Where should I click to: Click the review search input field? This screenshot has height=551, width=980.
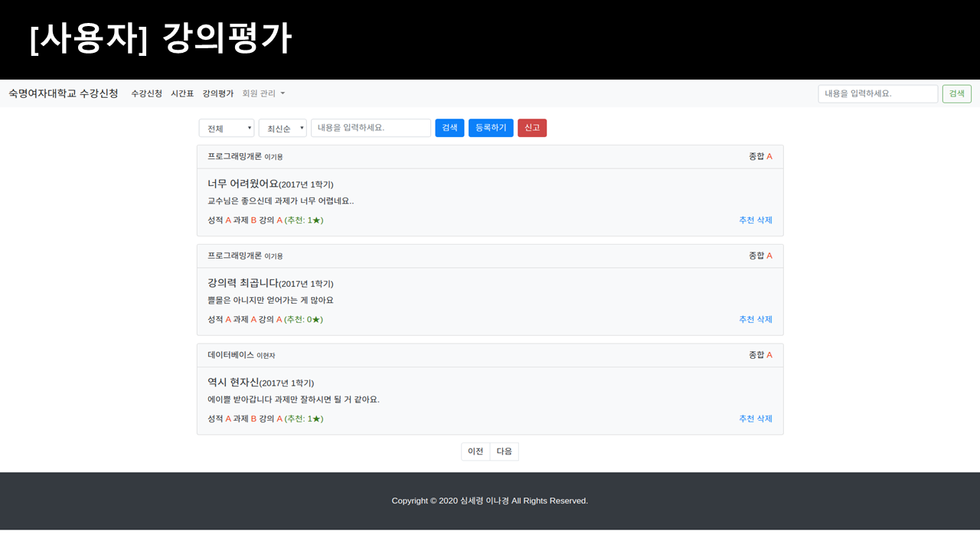click(371, 128)
